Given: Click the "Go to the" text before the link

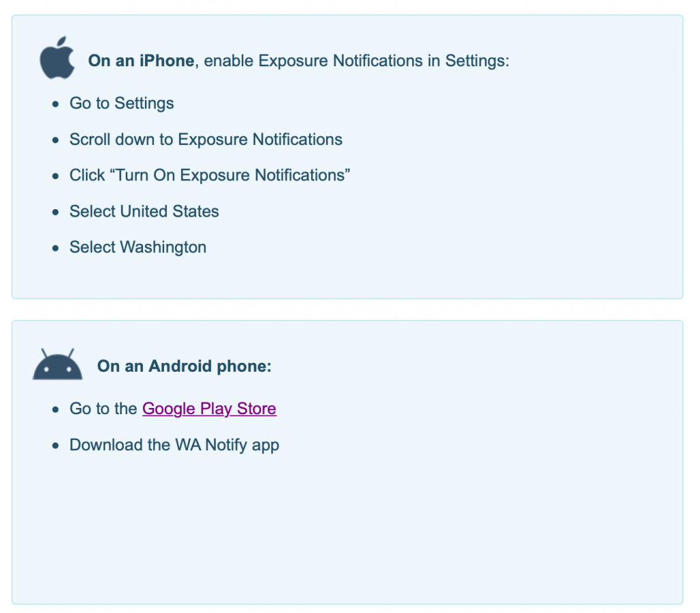Looking at the screenshot, I should point(103,409).
